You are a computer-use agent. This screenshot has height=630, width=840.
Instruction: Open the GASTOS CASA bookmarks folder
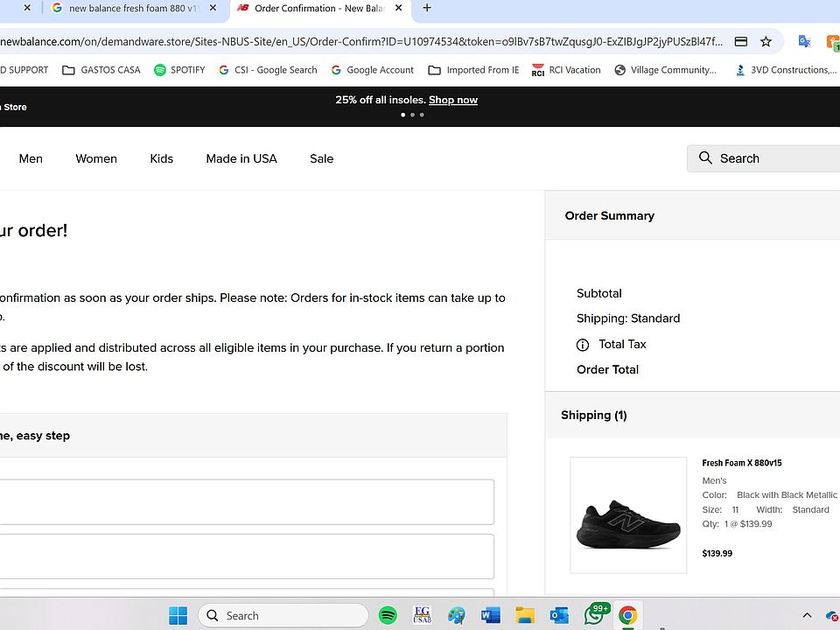point(101,70)
